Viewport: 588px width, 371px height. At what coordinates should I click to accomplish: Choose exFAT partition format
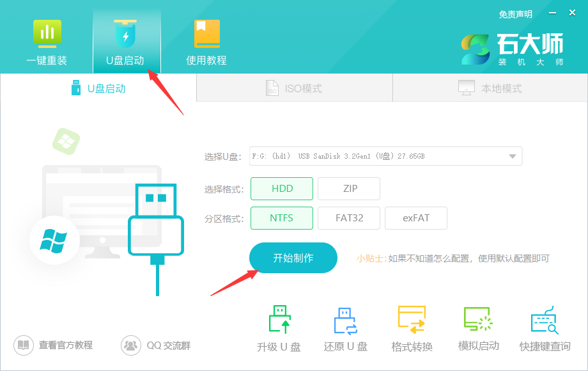point(416,218)
